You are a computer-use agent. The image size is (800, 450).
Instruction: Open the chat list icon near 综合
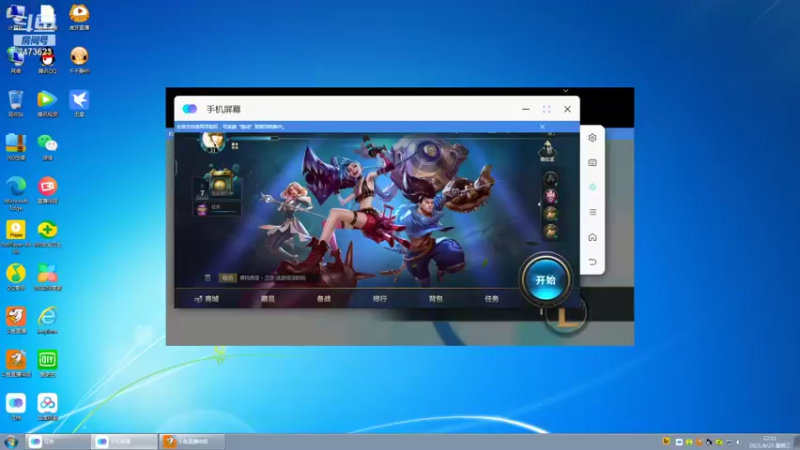pos(208,278)
